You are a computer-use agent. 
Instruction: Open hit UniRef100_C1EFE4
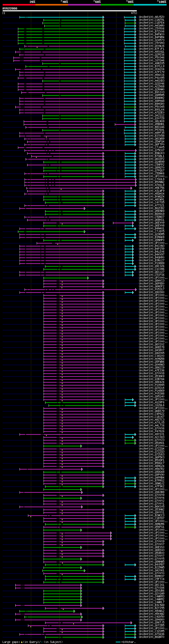click(152, 23)
